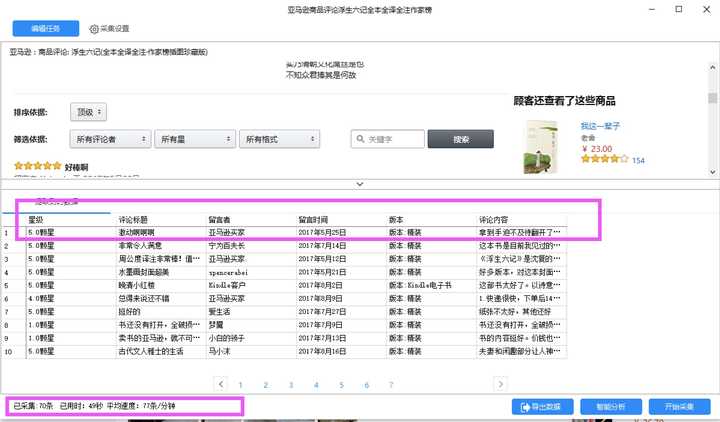
Task: Go to results page 6
Action: point(366,385)
